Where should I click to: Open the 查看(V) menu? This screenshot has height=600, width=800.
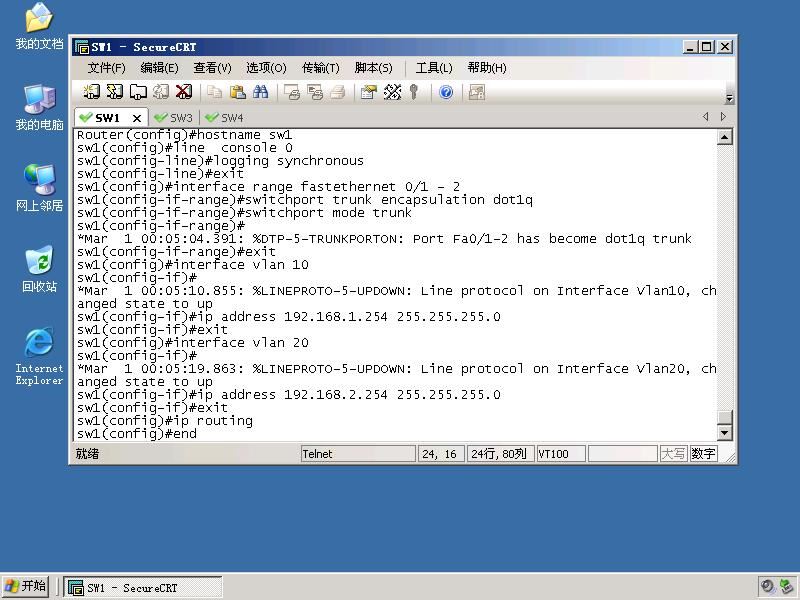(212, 68)
